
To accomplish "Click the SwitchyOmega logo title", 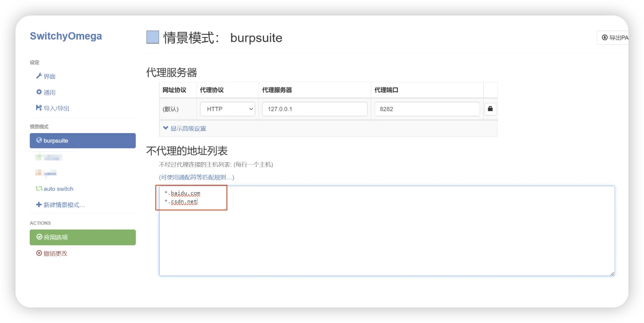I will (66, 36).
